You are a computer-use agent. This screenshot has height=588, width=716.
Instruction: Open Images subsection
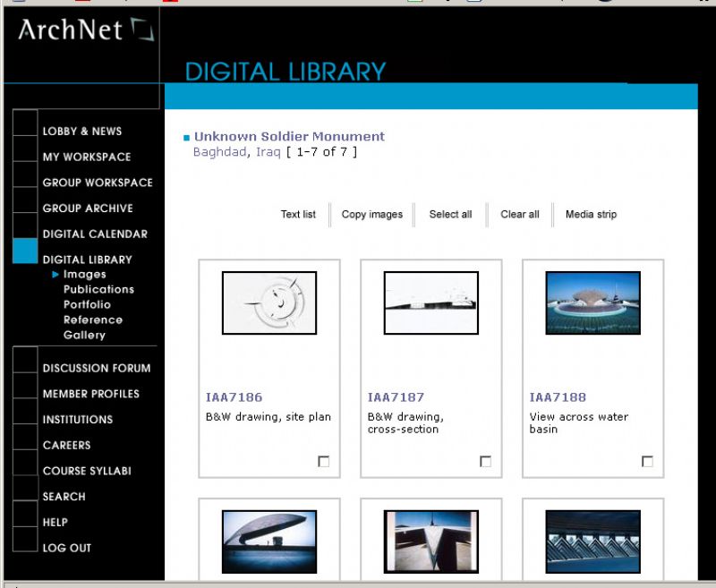tap(85, 275)
